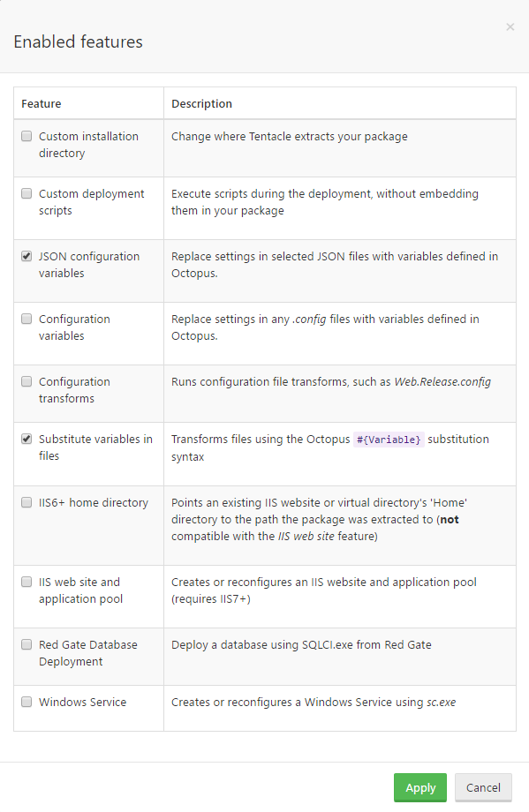Enable the Red Gate Database Deployment feature
The image size is (529, 812).
click(x=26, y=644)
